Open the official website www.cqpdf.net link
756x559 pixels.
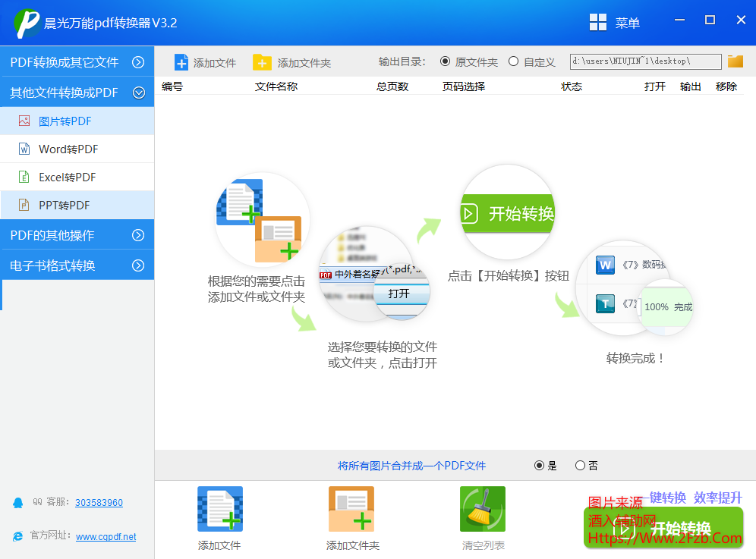coord(106,537)
